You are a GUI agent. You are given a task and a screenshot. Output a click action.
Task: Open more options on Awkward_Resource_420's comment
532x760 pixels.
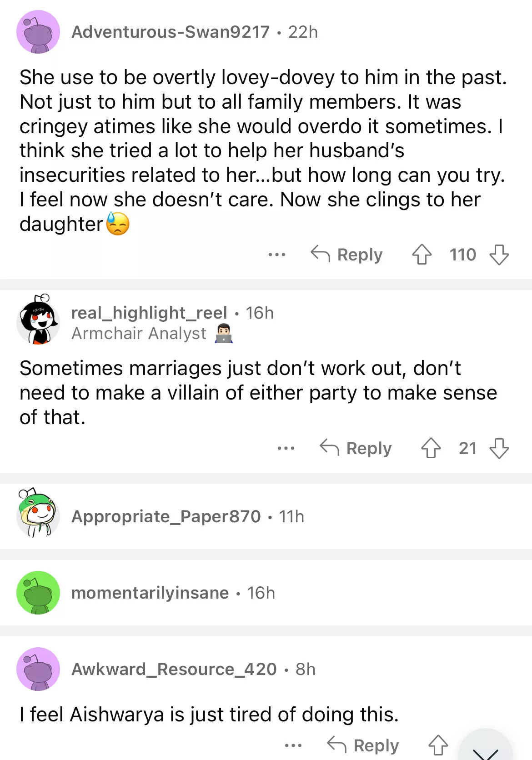click(293, 745)
